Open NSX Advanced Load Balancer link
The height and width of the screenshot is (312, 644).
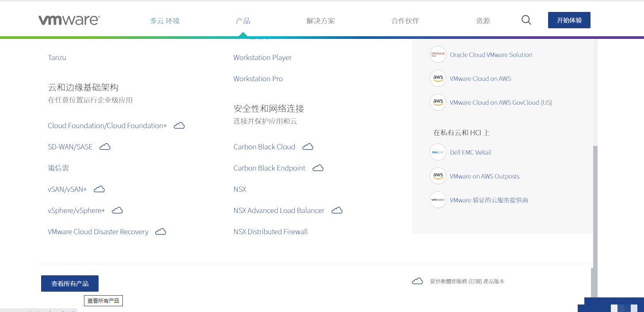click(x=279, y=210)
